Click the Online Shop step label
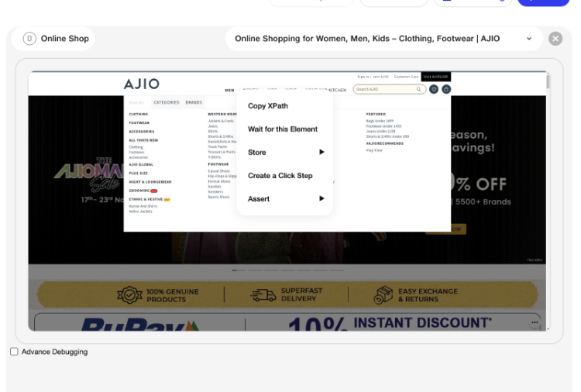 [65, 39]
